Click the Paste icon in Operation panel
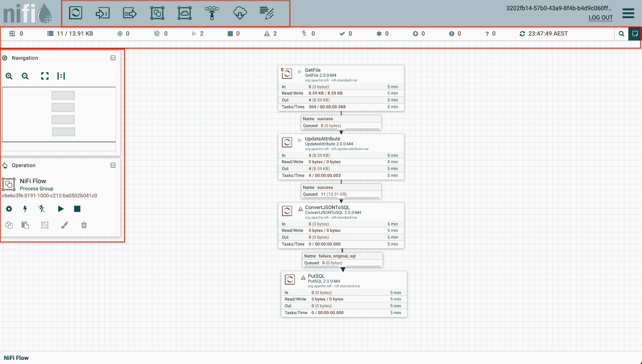This screenshot has width=642, height=364. [25, 225]
